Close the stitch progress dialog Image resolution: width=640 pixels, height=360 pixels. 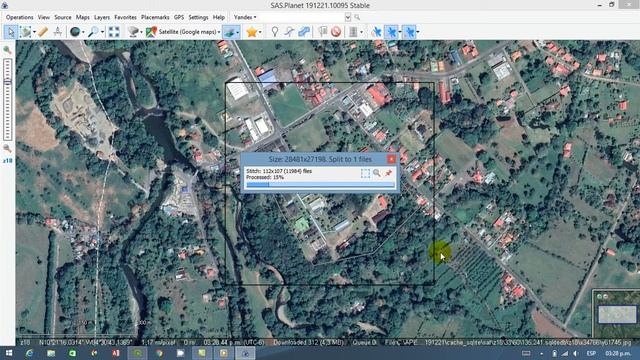click(x=391, y=159)
